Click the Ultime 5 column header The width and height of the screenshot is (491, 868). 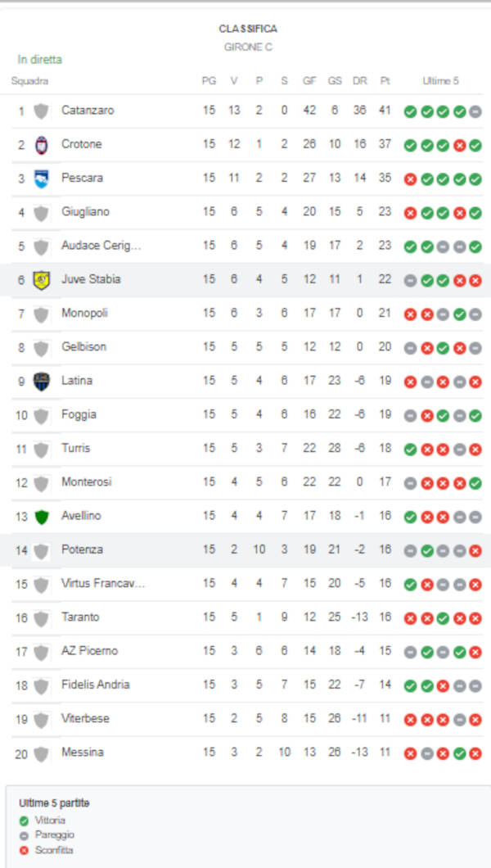click(x=440, y=81)
